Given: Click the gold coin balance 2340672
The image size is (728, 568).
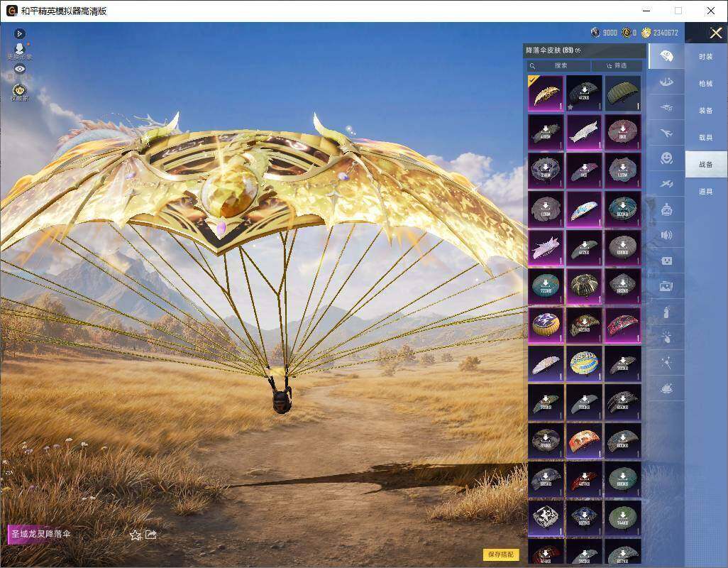Looking at the screenshot, I should tap(660, 33).
